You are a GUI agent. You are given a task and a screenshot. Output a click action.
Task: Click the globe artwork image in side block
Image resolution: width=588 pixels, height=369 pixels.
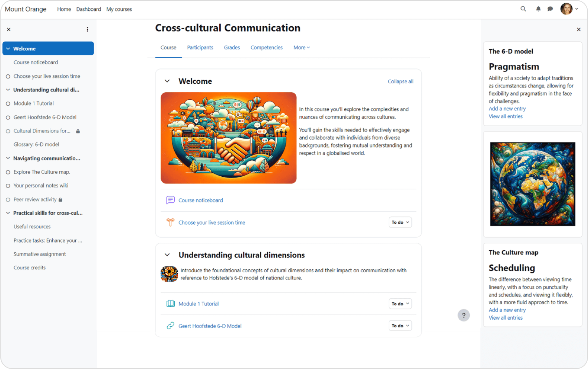[x=532, y=184]
